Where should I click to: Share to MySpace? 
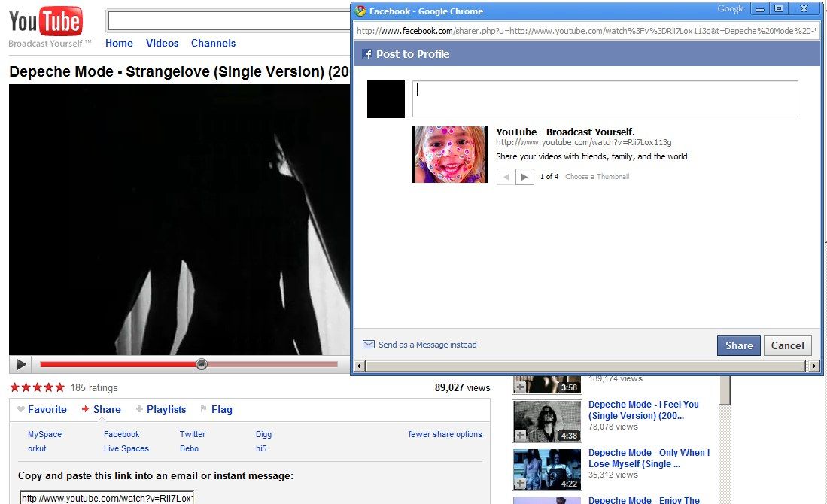coord(45,434)
